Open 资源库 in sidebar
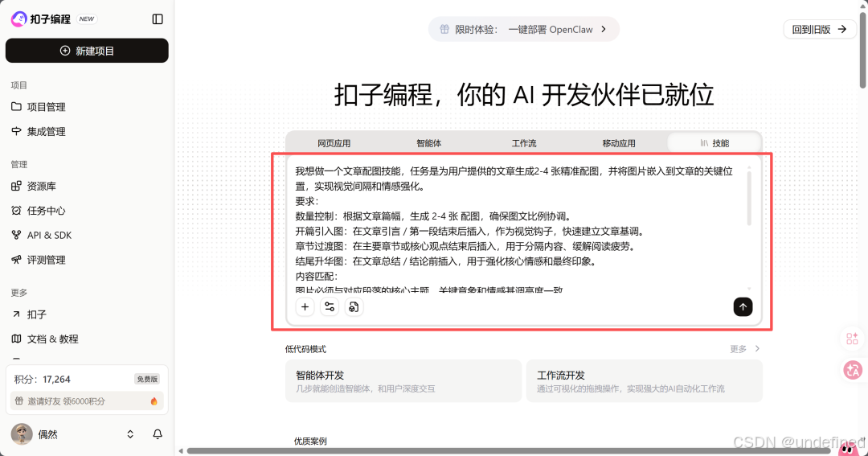The image size is (868, 456). [87, 186]
